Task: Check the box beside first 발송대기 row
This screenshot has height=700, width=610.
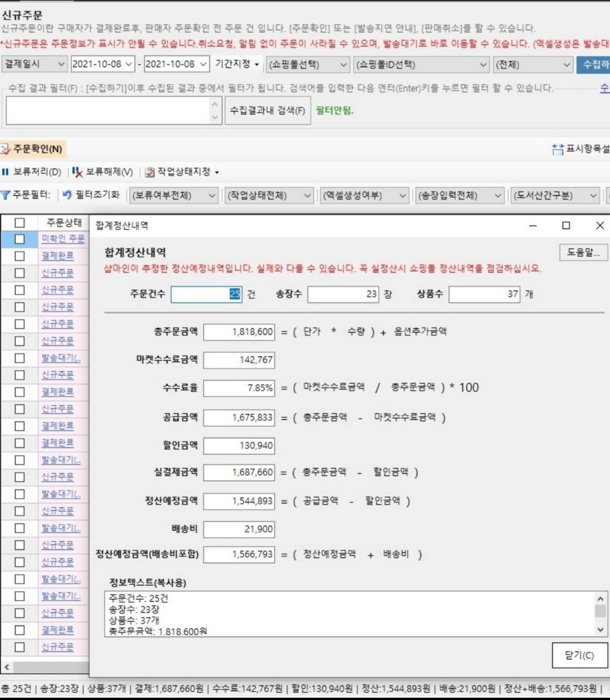Action: [19, 358]
